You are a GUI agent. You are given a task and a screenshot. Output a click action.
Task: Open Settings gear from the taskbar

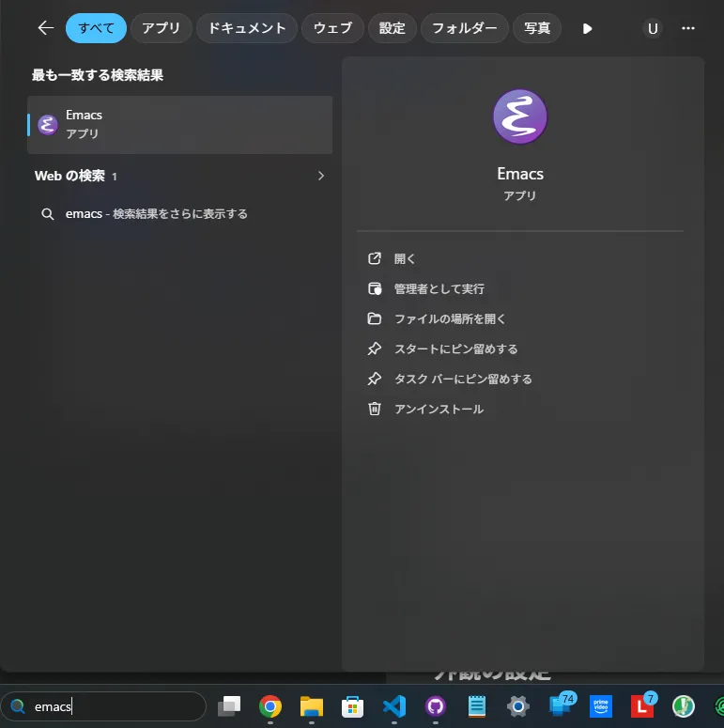point(518,706)
